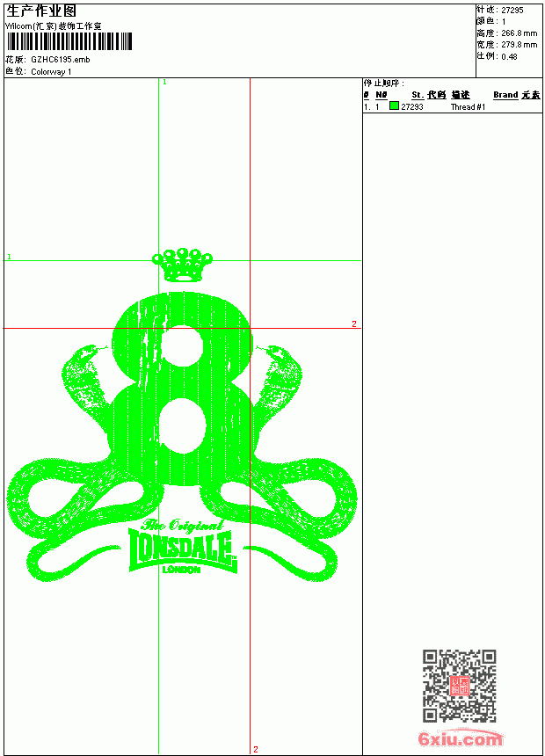
Task: Click the green start marker '1' at top
Action: pos(164,83)
